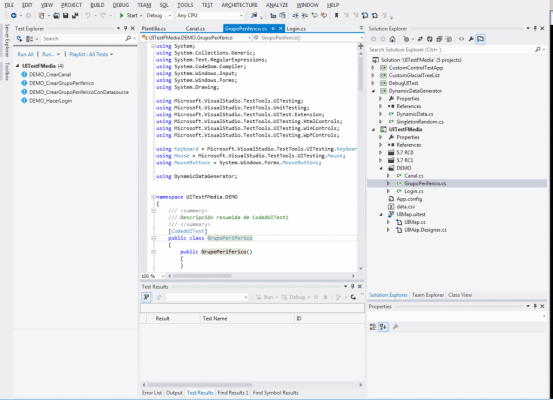This screenshot has height=400, width=553.
Task: Click Navigate Backward blue arrow icon
Action: point(13,16)
